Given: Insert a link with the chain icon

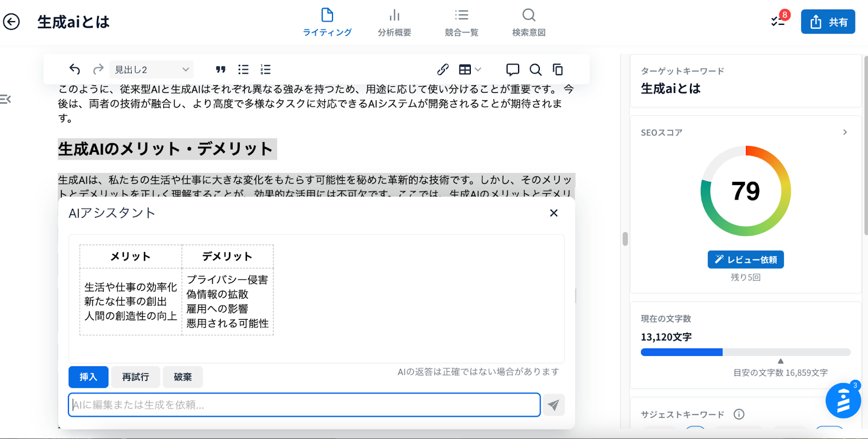Looking at the screenshot, I should 443,69.
